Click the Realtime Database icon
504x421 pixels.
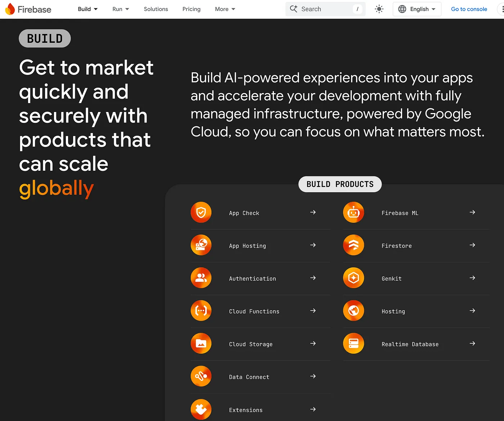(354, 344)
